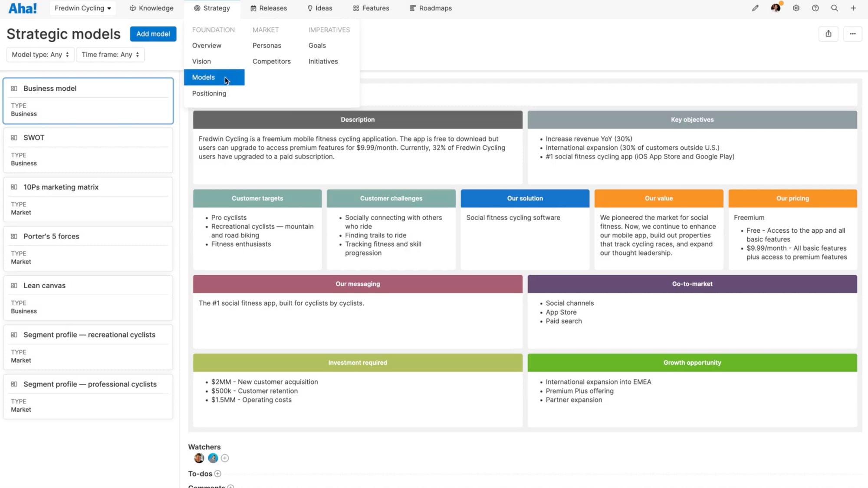
Task: Open the Releases tab
Action: click(x=269, y=8)
